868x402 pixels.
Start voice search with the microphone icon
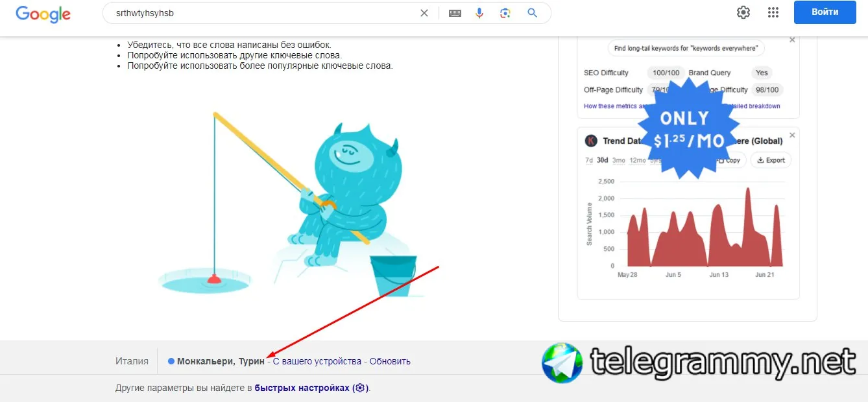(x=479, y=13)
